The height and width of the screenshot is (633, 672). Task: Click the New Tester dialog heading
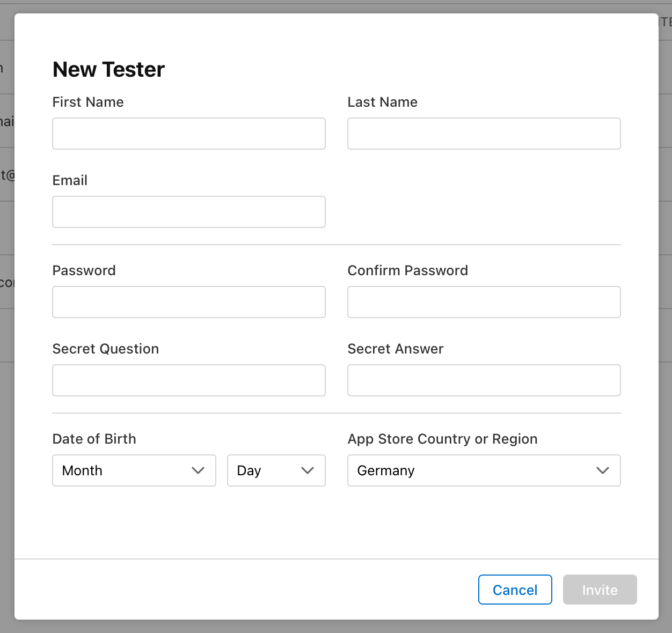point(108,69)
